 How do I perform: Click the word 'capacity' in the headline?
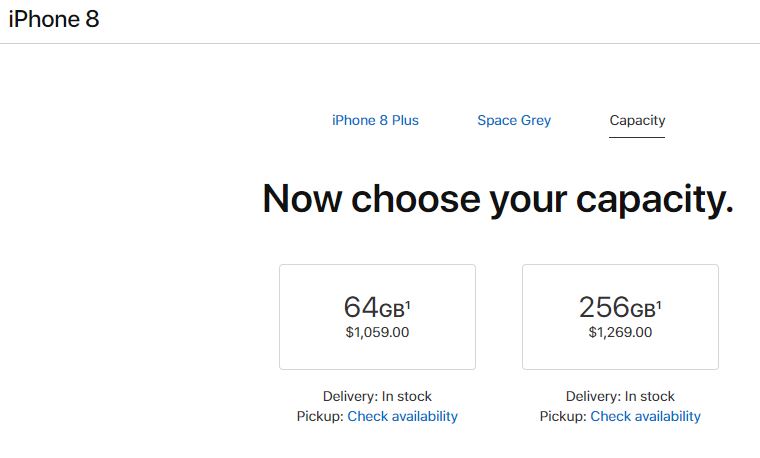point(653,199)
